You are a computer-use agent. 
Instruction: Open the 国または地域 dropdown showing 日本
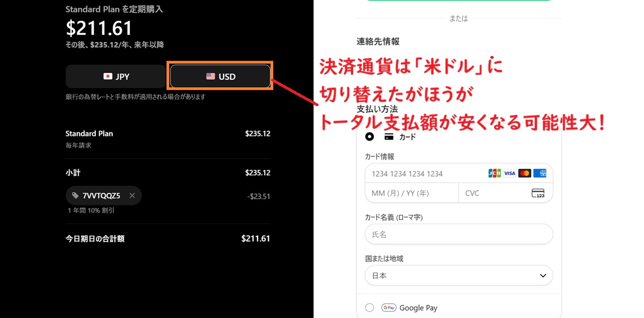(458, 275)
